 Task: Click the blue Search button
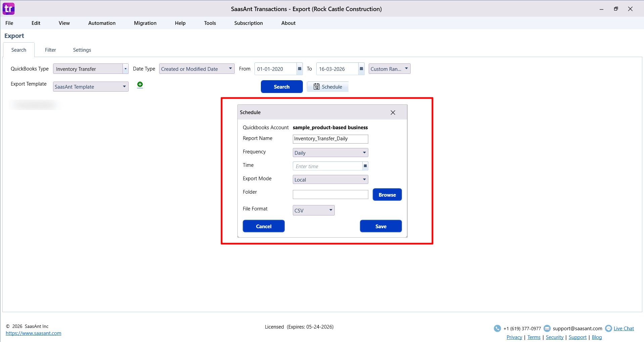(x=282, y=87)
